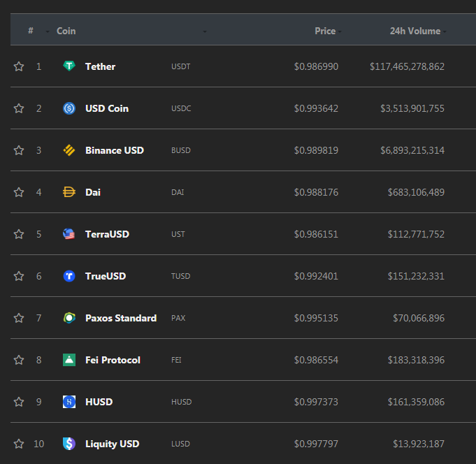Image resolution: width=476 pixels, height=464 pixels.
Task: Click the TrueUSD logo icon
Action: click(x=69, y=276)
